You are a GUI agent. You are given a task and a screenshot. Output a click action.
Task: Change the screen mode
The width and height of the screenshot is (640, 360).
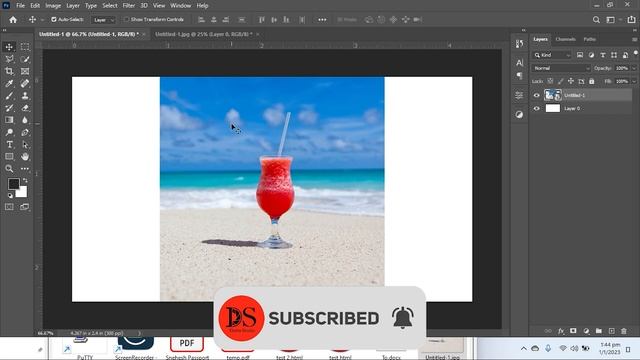click(x=25, y=207)
